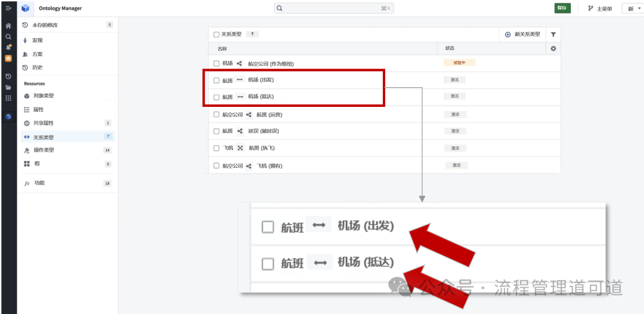The image size is (644, 314).
Task: Open the 新 dropdown at the top right
Action: (x=633, y=8)
